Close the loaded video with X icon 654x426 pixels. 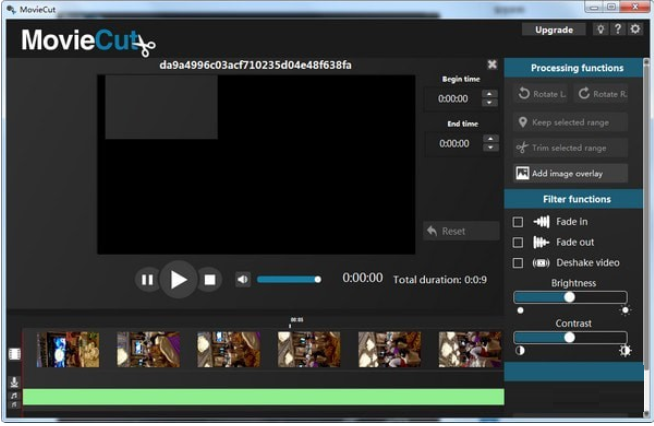pos(492,65)
